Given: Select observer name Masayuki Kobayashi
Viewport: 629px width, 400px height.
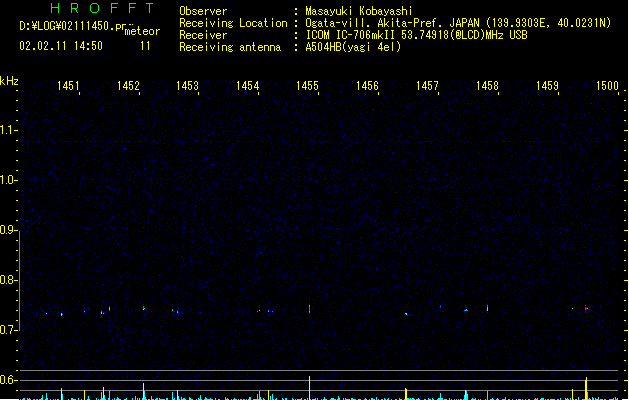Looking at the screenshot, I should 359,11.
